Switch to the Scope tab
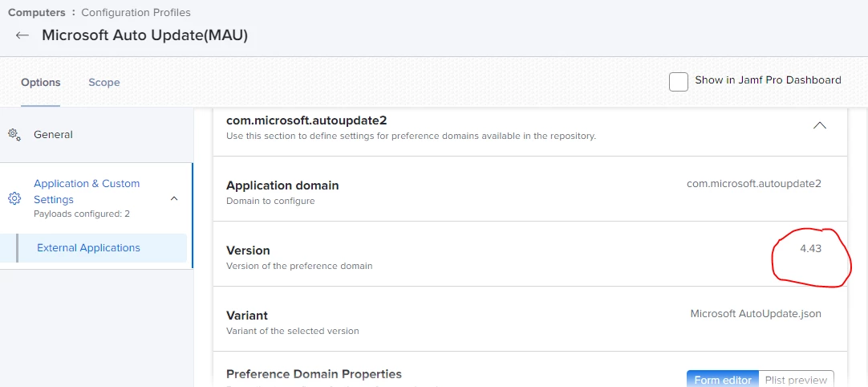 click(104, 83)
